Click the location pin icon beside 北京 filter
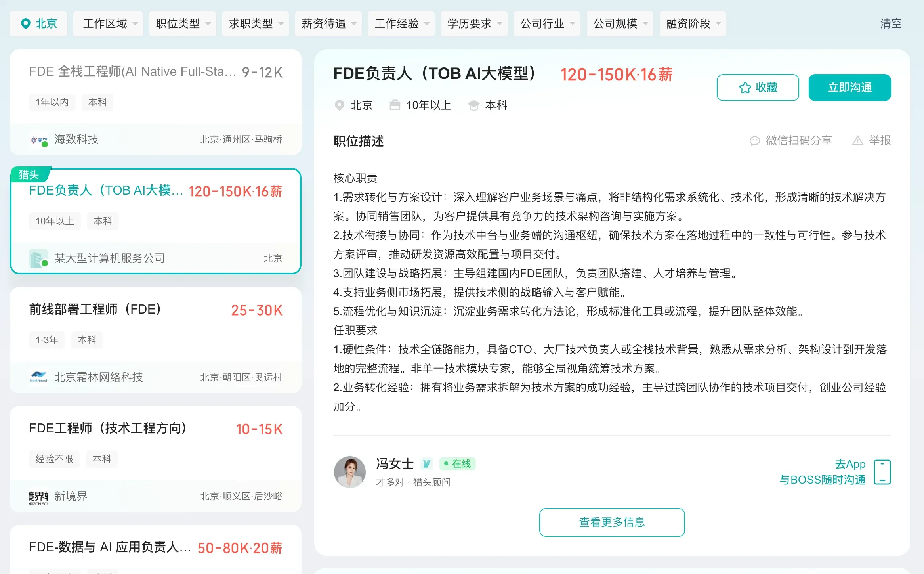Screen dimensions: 924x574 tap(25, 24)
